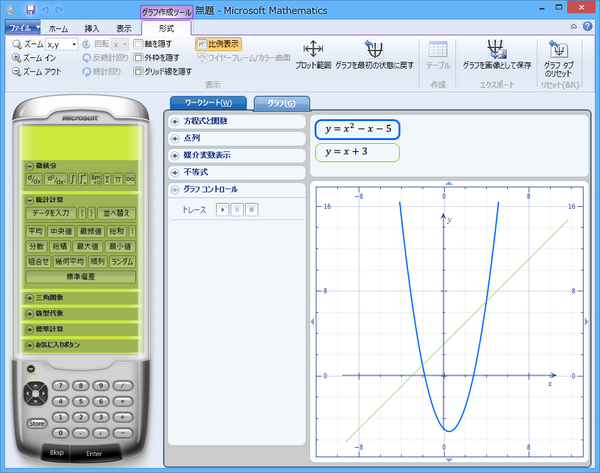The image size is (600, 473).
Task: Click 中央値 median button
Action: coord(61,231)
